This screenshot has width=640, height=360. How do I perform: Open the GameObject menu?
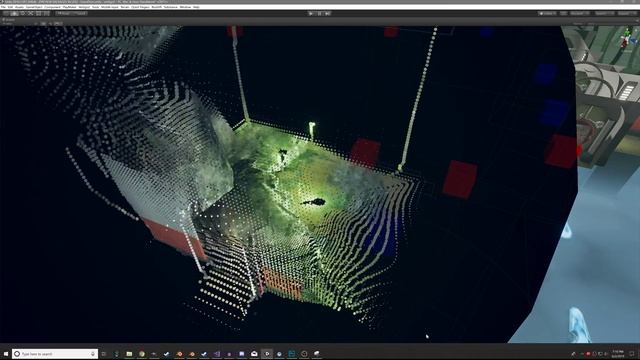click(34, 7)
